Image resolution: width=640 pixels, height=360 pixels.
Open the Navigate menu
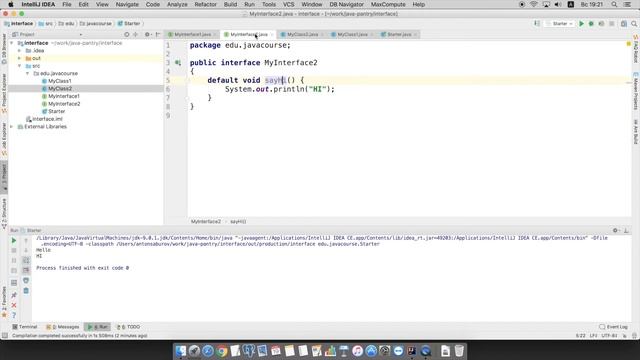pyautogui.click(x=127, y=4)
